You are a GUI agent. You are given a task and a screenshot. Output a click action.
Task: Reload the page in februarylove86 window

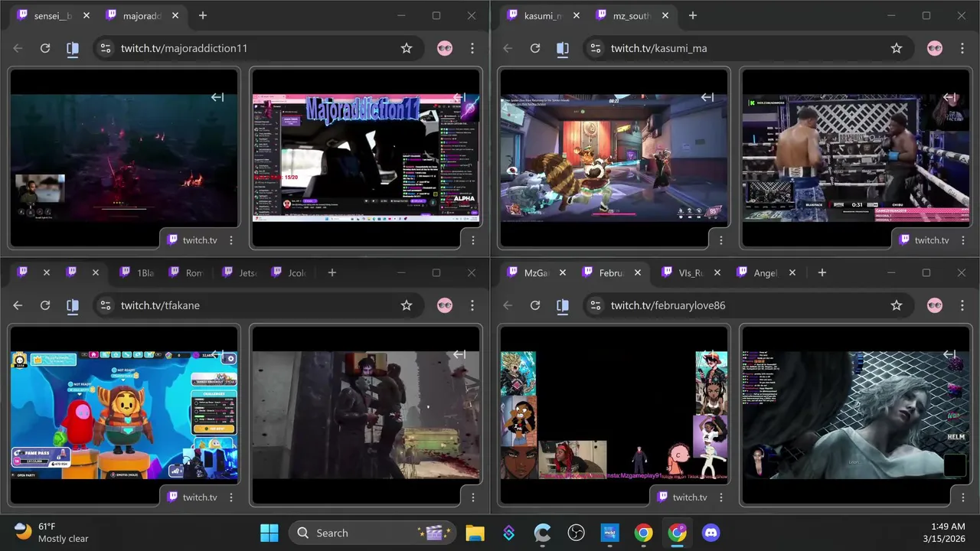(535, 305)
